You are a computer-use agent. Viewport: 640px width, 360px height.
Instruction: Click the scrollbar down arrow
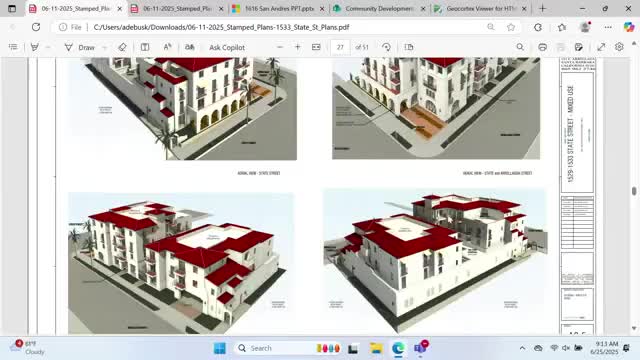click(x=634, y=328)
